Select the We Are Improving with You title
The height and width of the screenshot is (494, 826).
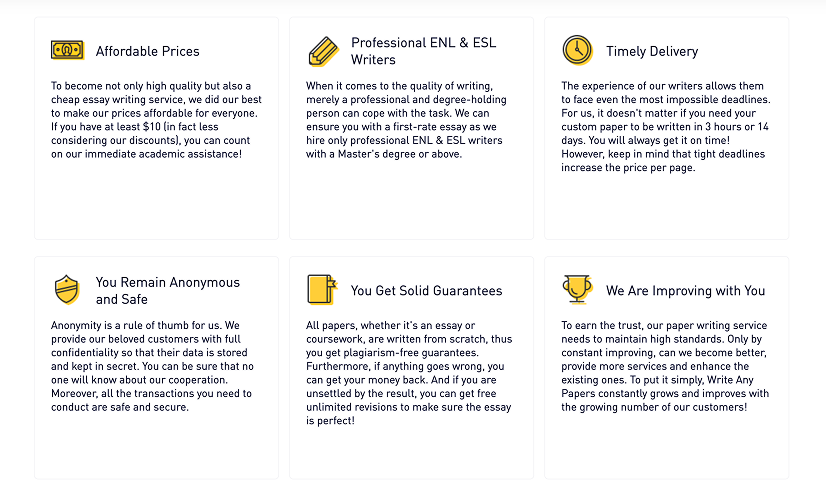point(685,291)
